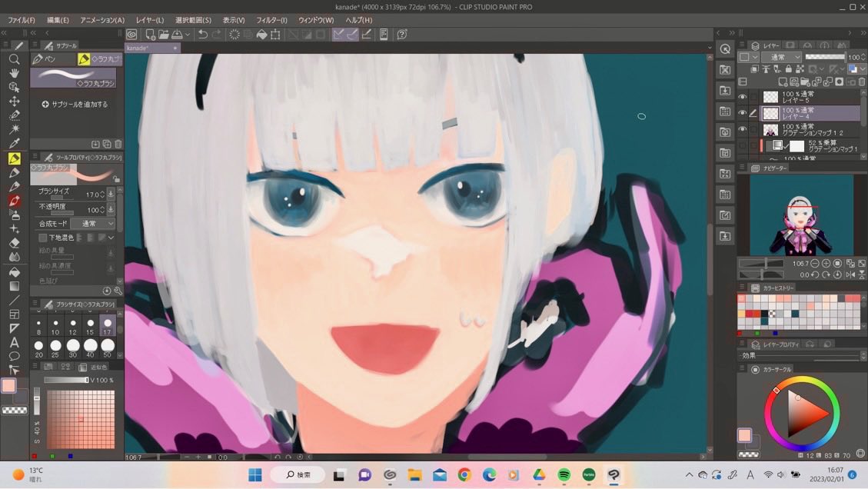The image size is (868, 489).
Task: Click サブツールを追加する button
Action: [x=74, y=104]
